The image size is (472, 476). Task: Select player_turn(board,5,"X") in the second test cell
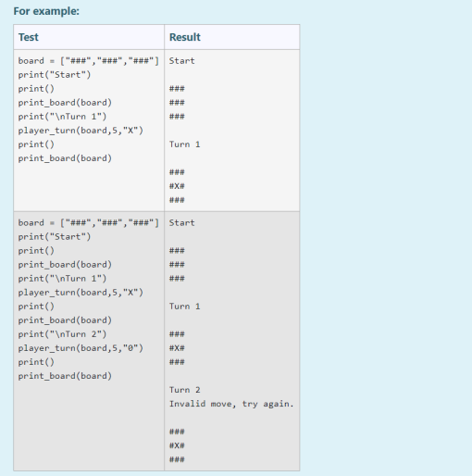(x=81, y=293)
